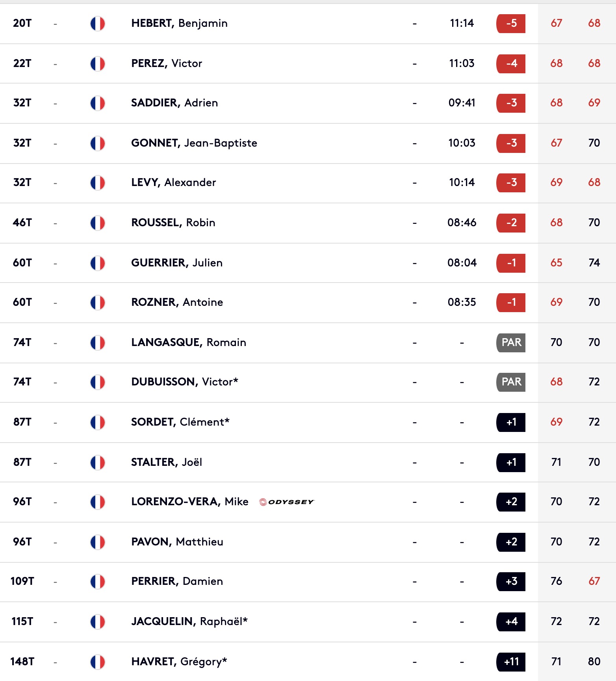Click the +3 badge in the Perrier row

[511, 582]
